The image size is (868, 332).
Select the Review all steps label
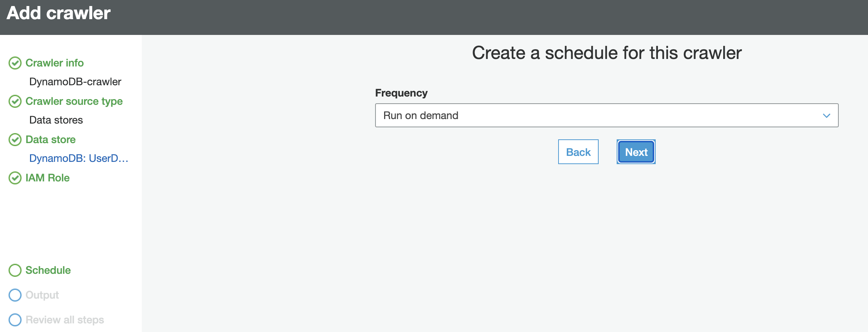pos(65,320)
